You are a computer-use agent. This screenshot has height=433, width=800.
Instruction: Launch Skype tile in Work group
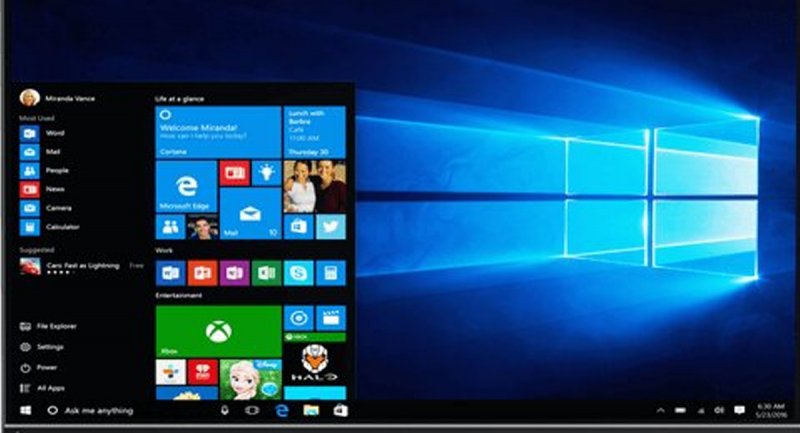pos(298,273)
